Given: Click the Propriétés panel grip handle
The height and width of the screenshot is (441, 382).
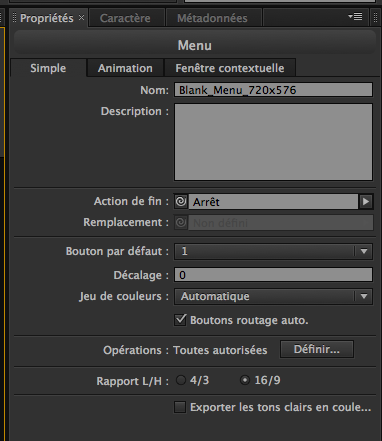Looking at the screenshot, I should tap(14, 18).
